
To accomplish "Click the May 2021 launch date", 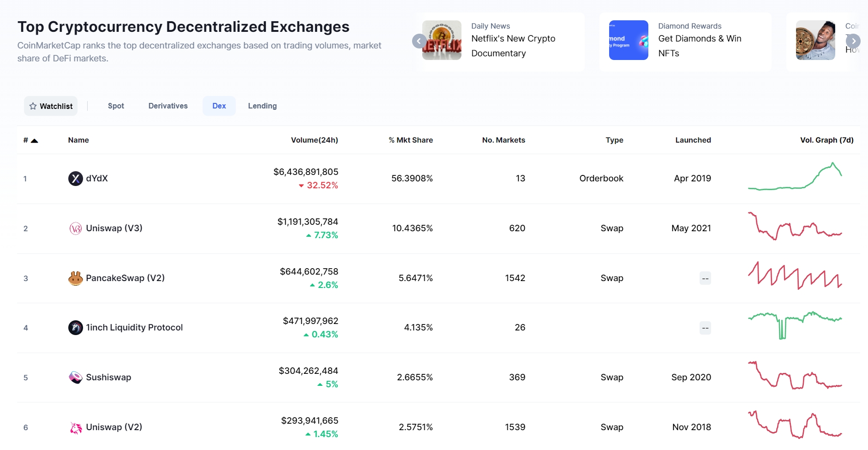I will click(691, 228).
